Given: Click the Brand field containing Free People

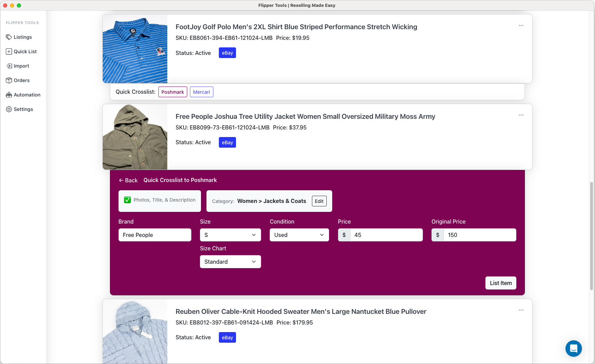Looking at the screenshot, I should (x=155, y=235).
